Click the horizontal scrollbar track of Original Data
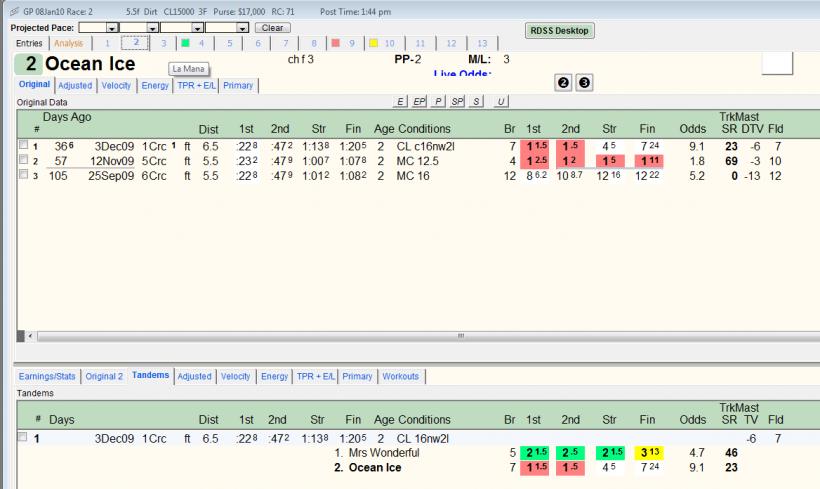Viewport: 820px width, 489px height. pyautogui.click(x=428, y=336)
